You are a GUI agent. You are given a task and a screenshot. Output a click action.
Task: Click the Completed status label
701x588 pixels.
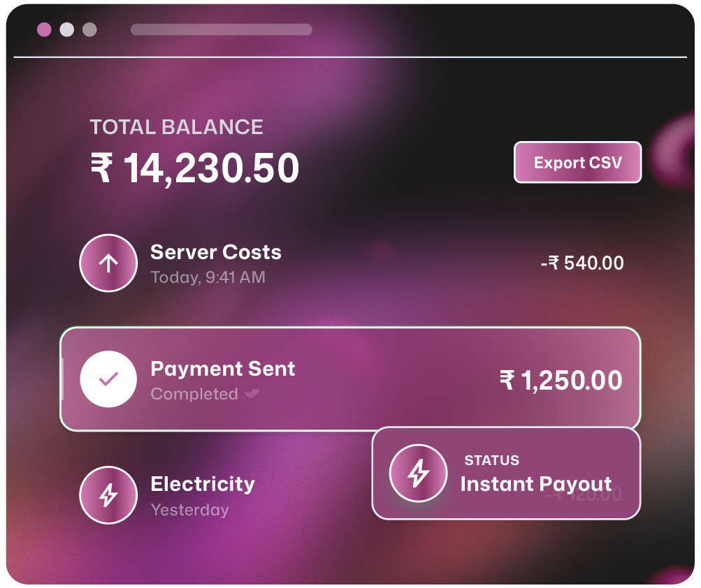(194, 394)
